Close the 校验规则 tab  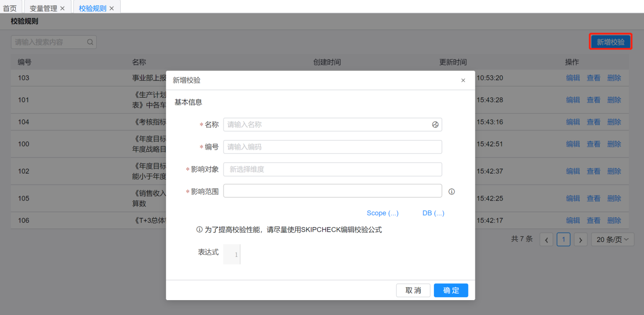[x=112, y=8]
